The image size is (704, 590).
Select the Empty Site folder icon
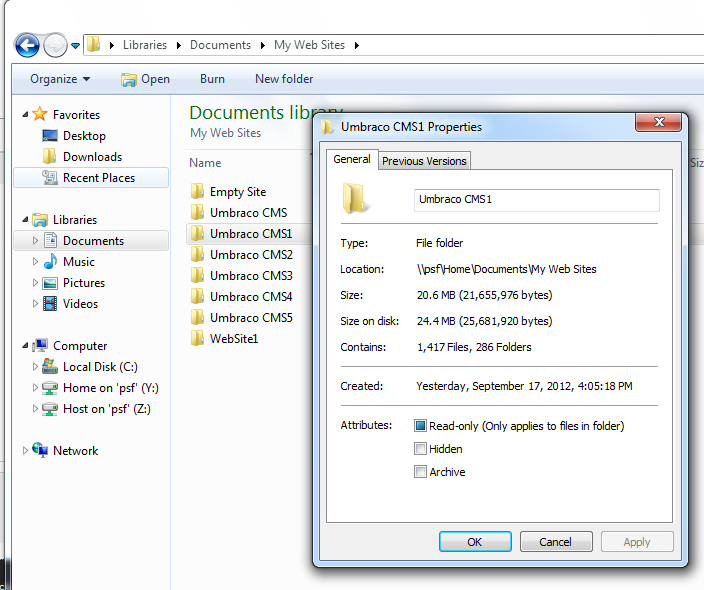pos(197,191)
